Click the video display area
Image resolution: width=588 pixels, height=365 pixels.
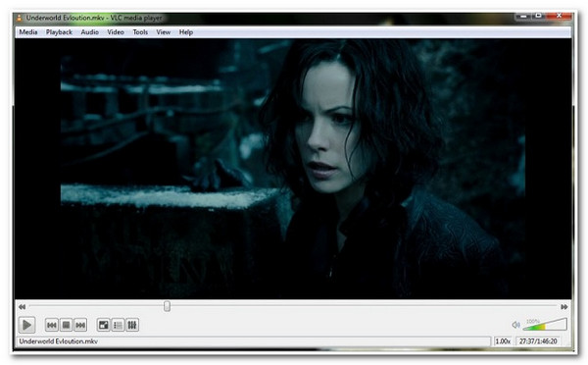[x=293, y=169]
